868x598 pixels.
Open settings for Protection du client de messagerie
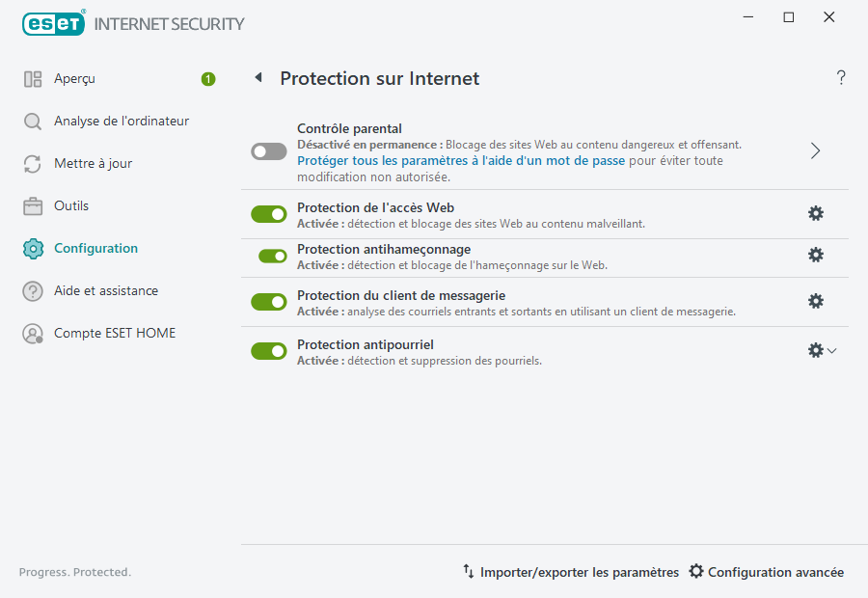816,301
